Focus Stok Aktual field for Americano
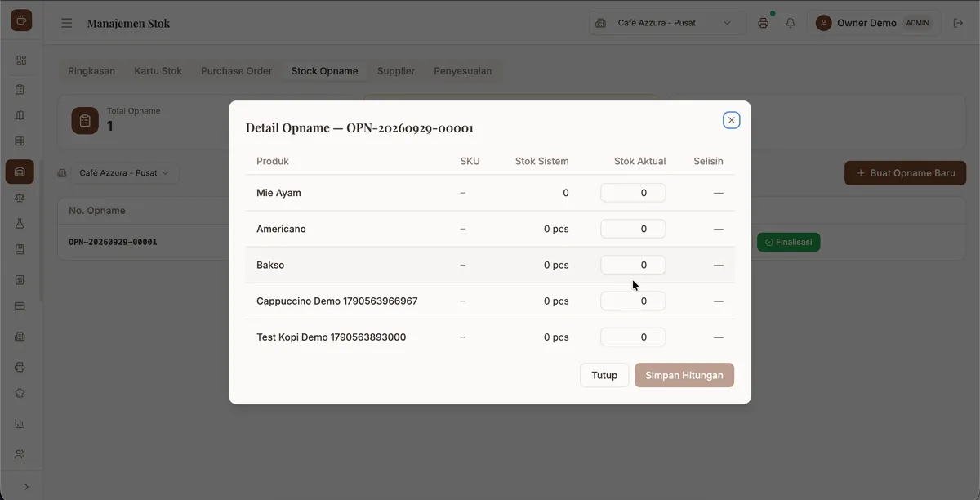Screen dimensions: 980x500 pyautogui.click(x=633, y=229)
